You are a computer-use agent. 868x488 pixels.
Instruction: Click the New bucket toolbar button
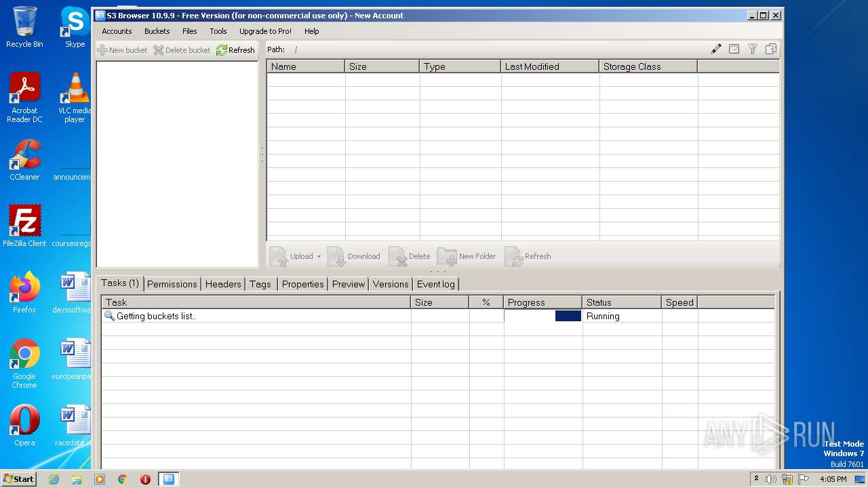point(122,50)
